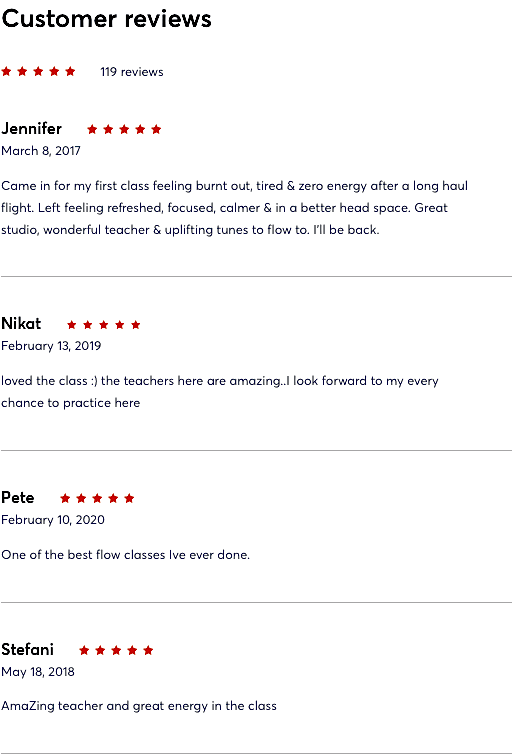Open the 119 reviews link
This screenshot has height=756, width=512.
(x=132, y=72)
